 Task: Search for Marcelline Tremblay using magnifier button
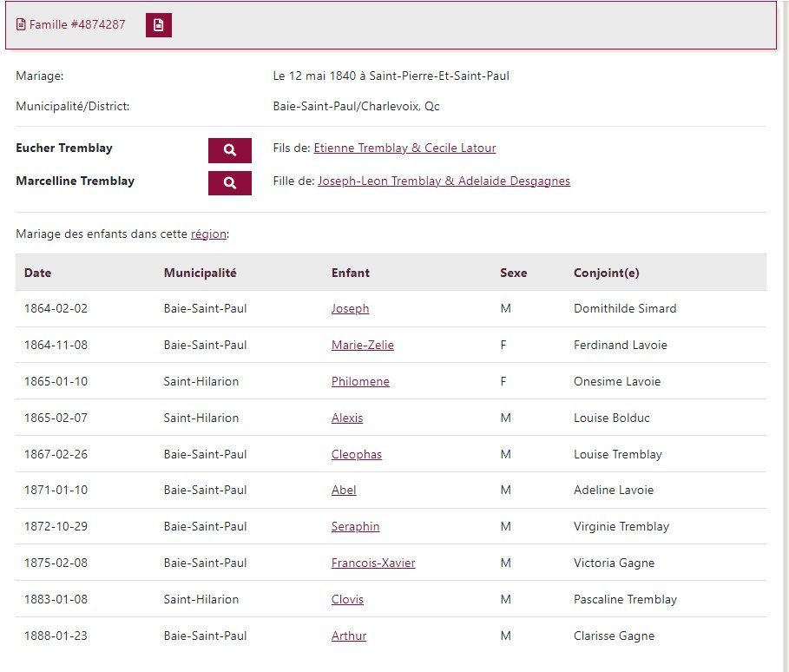coord(230,182)
